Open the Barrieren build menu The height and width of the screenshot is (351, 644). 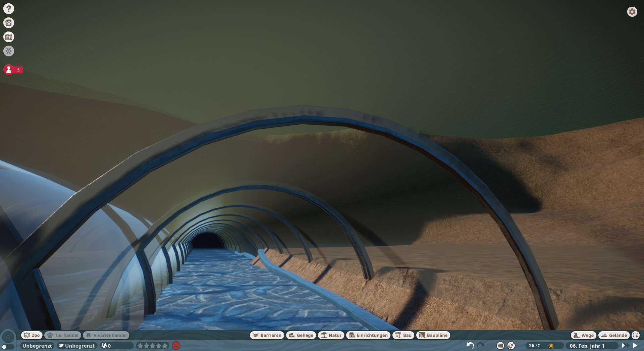pos(267,335)
